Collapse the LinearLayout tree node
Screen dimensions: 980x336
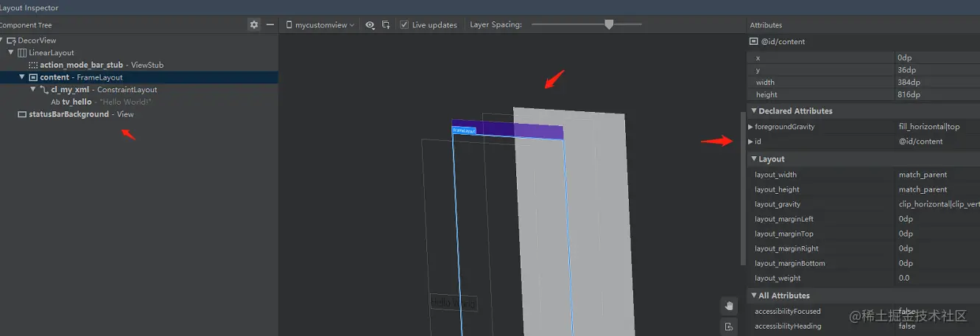[11, 53]
